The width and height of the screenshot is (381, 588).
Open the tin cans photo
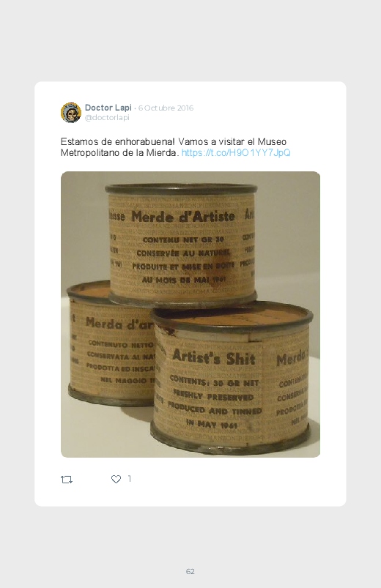click(x=190, y=314)
